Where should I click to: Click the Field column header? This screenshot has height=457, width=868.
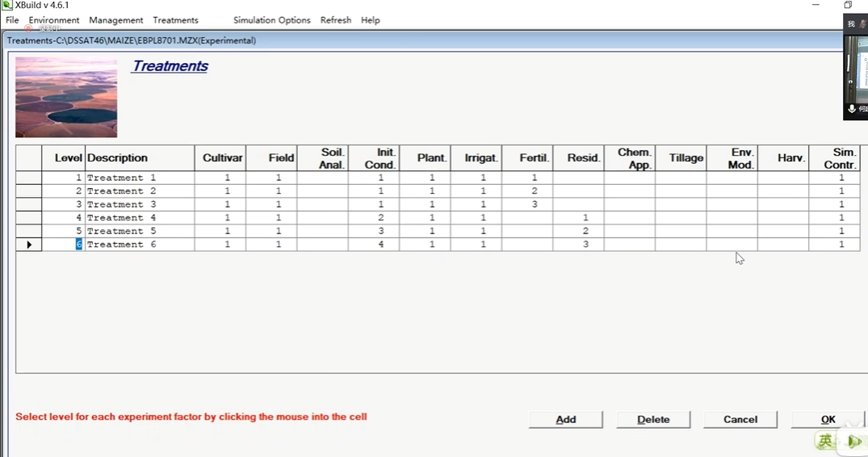(x=271, y=157)
